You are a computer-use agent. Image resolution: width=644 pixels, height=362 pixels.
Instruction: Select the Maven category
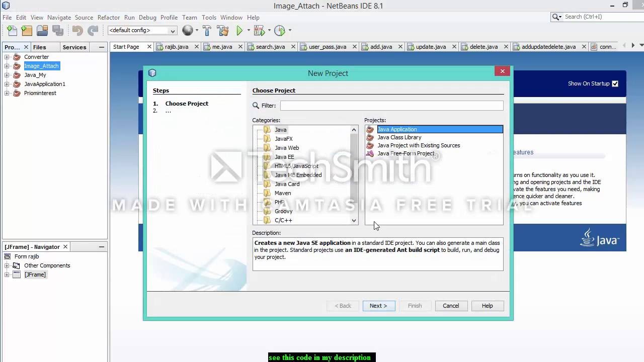[283, 193]
